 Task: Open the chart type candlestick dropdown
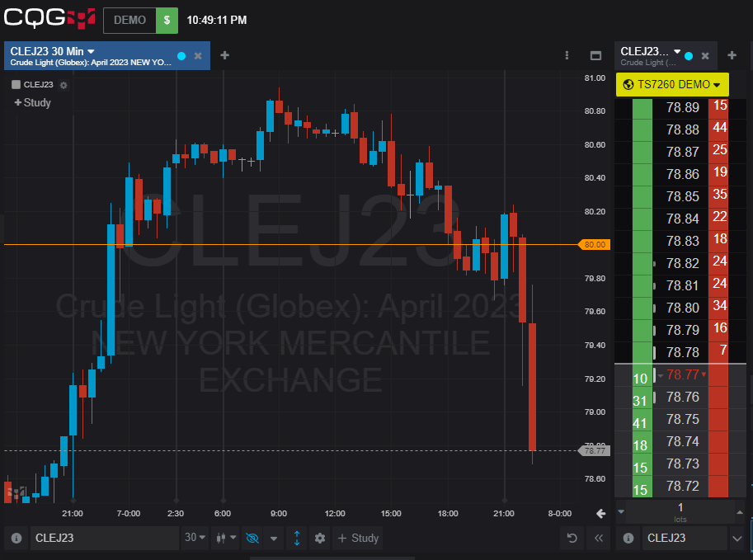(226, 538)
